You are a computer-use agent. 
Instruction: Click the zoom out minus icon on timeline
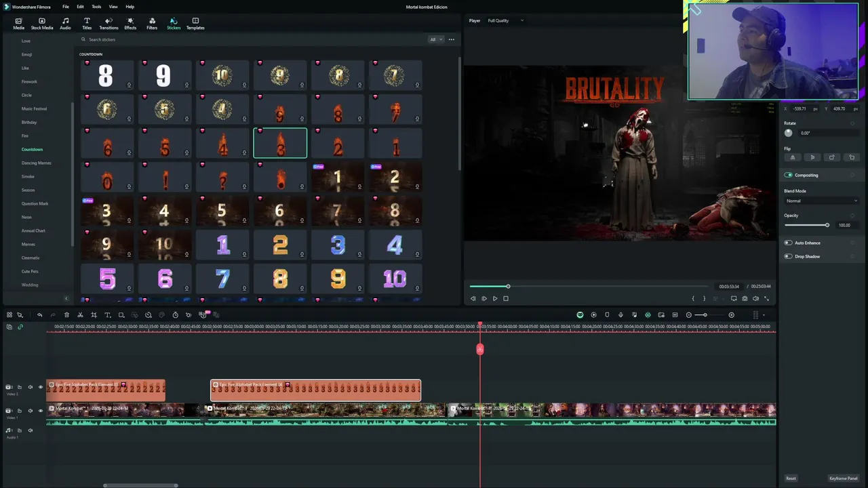point(689,315)
